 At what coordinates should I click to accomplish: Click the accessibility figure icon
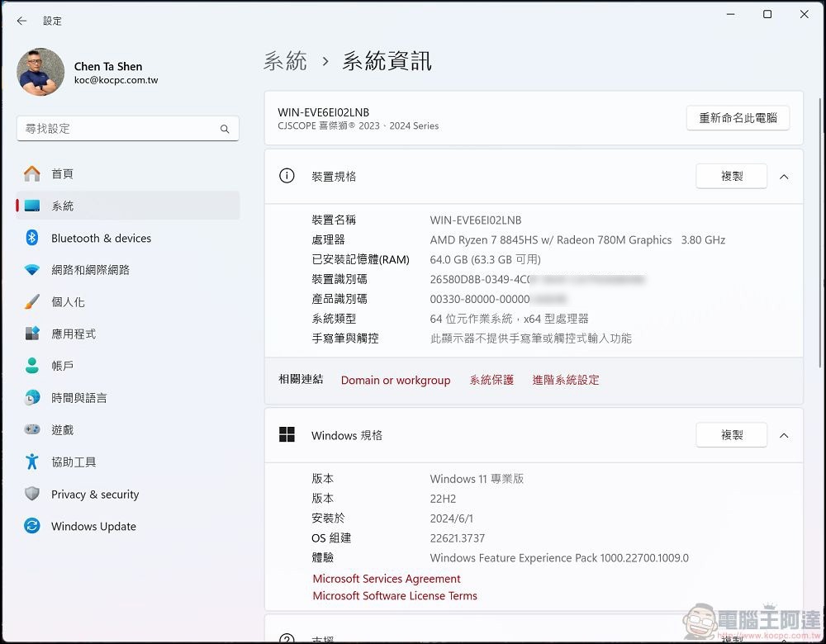[x=32, y=462]
